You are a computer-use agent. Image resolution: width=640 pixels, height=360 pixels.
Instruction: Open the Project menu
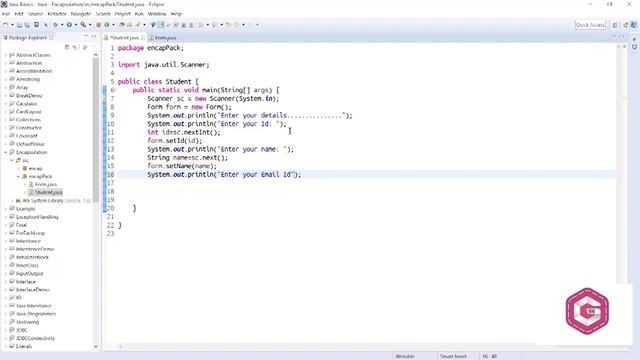(122, 14)
